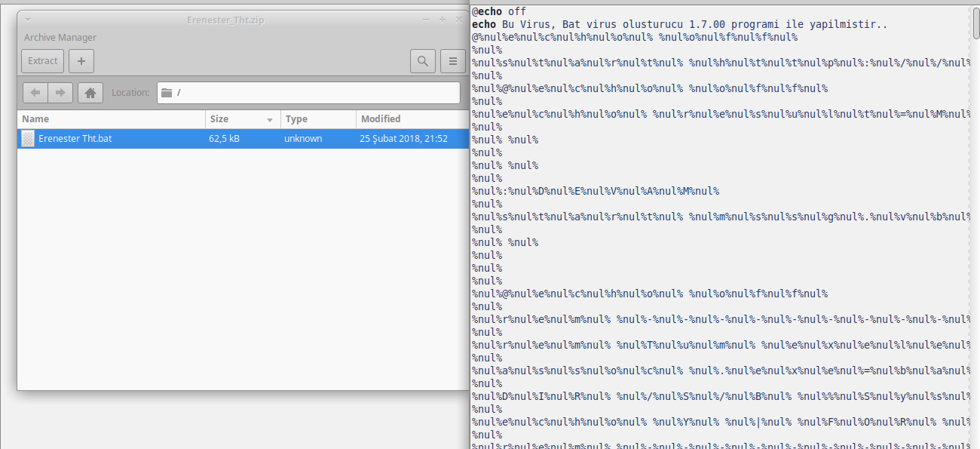This screenshot has height=449, width=980.
Task: Click the 'unknown' type cell
Action: [303, 139]
